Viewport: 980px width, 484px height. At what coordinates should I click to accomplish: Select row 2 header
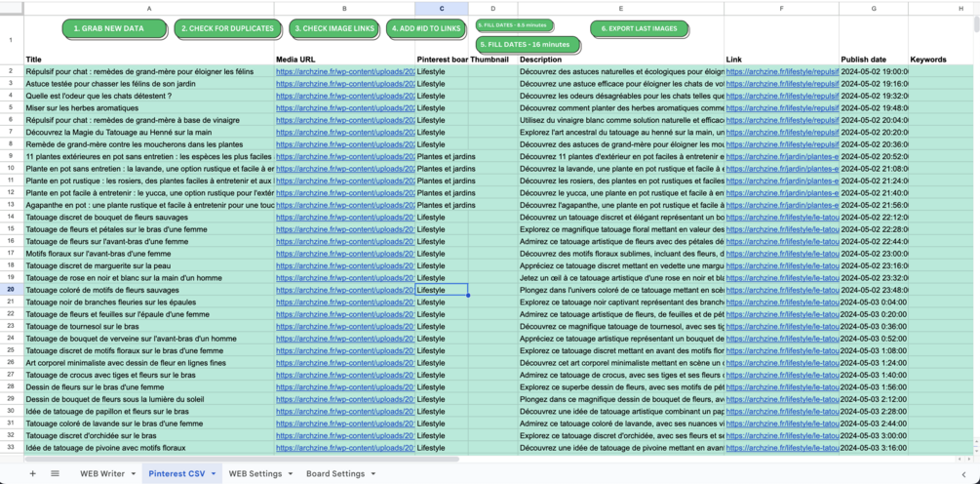click(12, 72)
